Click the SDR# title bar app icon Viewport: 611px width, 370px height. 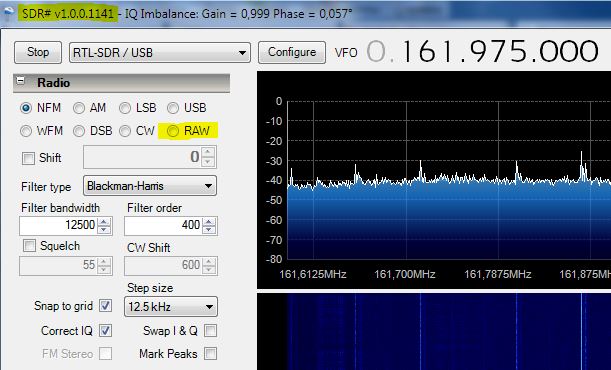point(9,12)
